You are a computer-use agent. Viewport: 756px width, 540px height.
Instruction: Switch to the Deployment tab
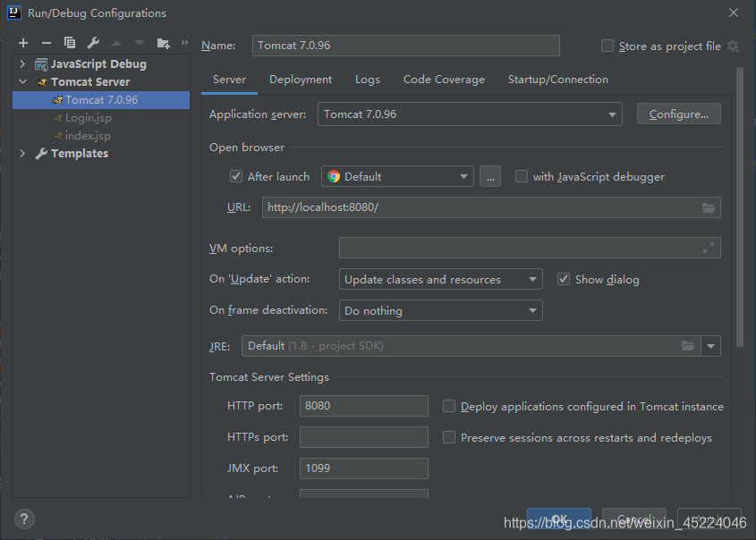301,80
